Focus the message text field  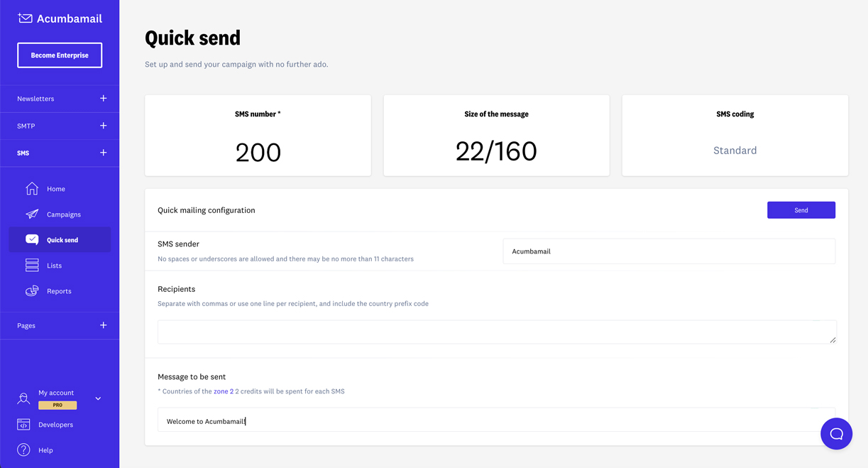click(x=497, y=420)
